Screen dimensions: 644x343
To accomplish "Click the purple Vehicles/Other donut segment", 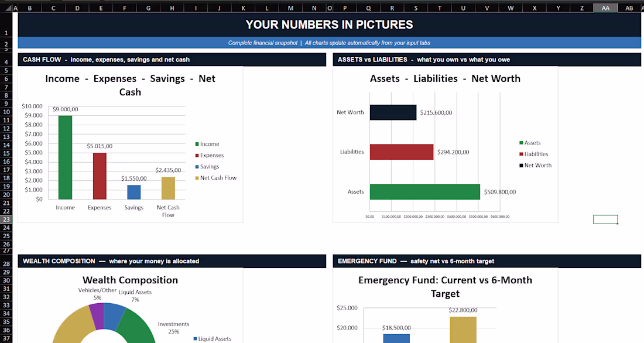I will 97,315.
